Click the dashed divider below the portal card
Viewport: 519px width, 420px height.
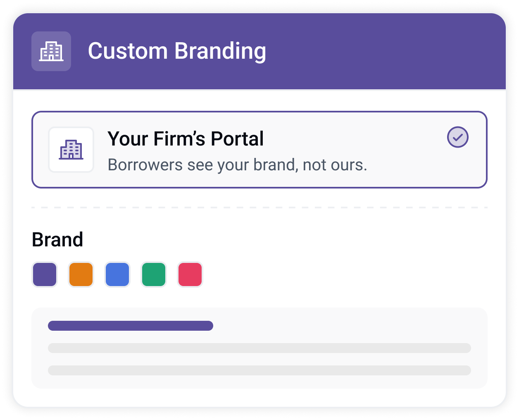pos(259,208)
